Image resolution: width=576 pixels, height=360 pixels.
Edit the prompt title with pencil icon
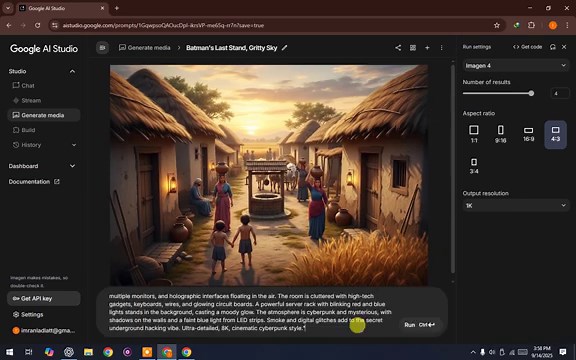click(284, 48)
